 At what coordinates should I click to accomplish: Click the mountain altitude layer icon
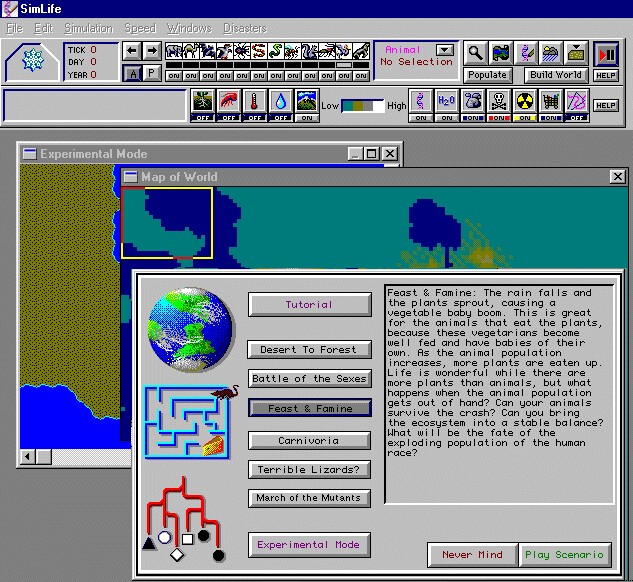(x=306, y=101)
